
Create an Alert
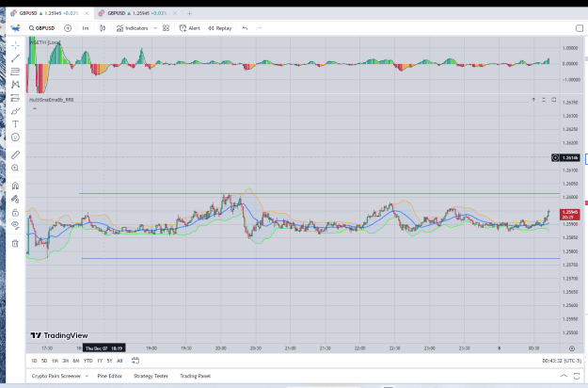(190, 28)
